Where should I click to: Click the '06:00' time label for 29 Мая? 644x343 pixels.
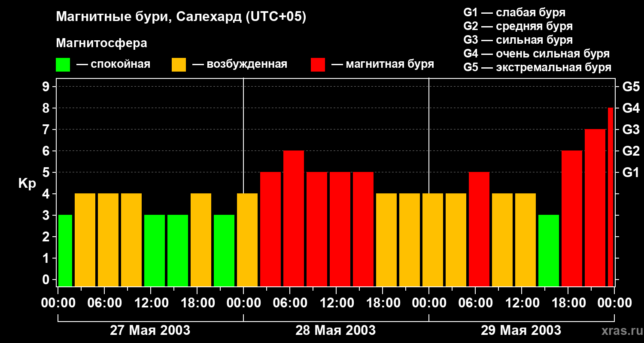tap(475, 303)
